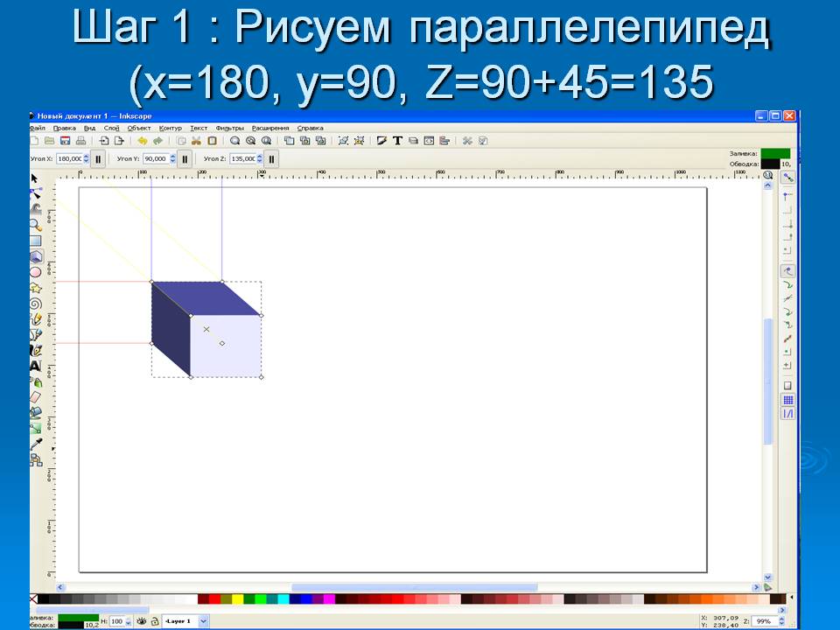Choose the Star polygon tool
The width and height of the screenshot is (840, 630).
(36, 288)
